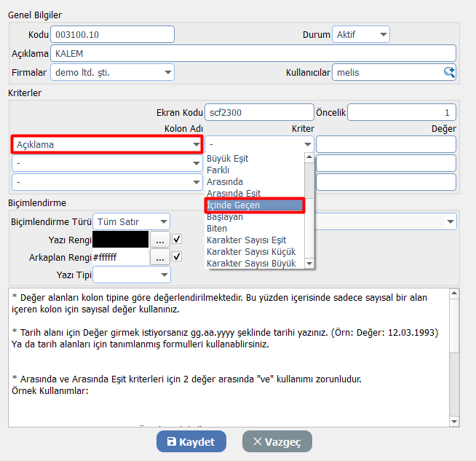Open the Arkaplan Rengi color picker button
Viewport: 476px width, 461px height.
pyautogui.click(x=159, y=257)
